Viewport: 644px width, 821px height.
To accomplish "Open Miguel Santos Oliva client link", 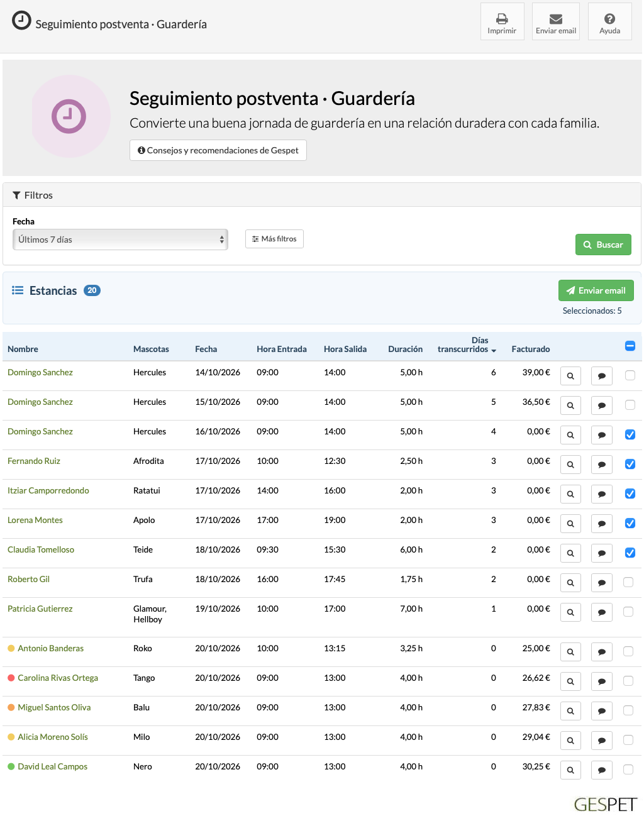I will (x=54, y=707).
